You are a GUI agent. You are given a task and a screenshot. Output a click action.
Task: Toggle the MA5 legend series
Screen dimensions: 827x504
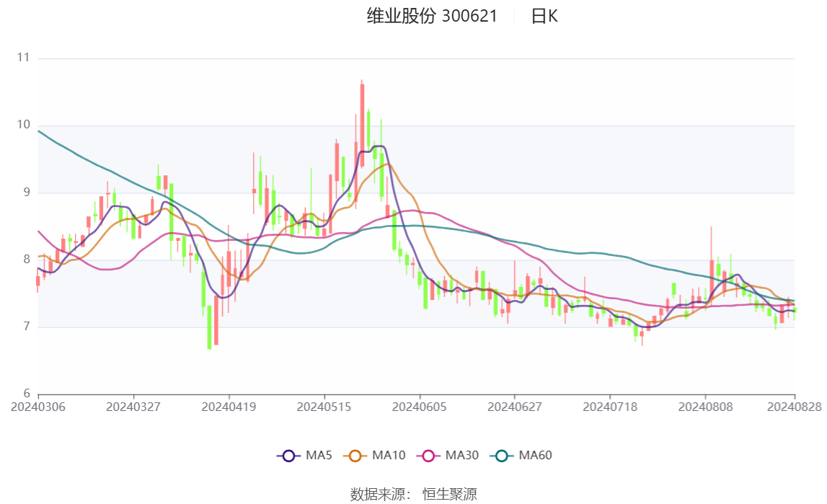304,456
